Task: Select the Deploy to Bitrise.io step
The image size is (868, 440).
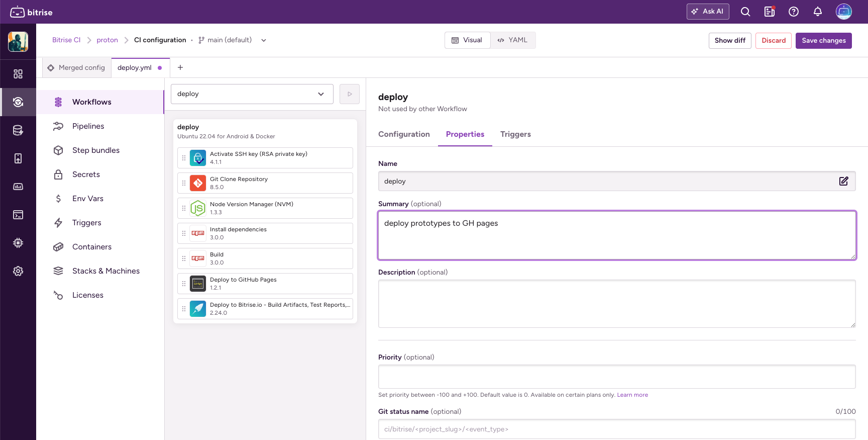Action: click(265, 309)
